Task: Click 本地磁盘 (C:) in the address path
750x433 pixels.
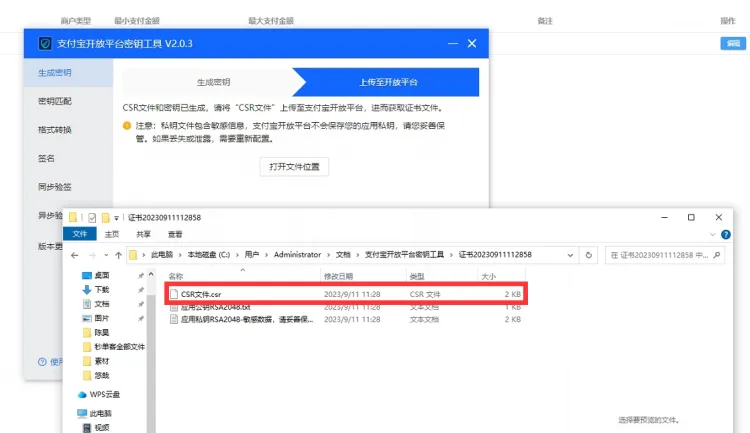Action: (209, 255)
